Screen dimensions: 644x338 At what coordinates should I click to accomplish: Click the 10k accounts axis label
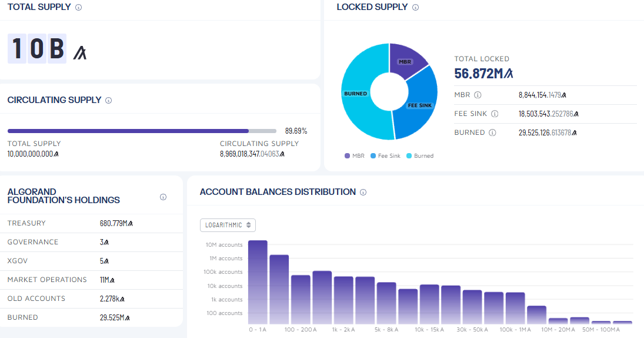point(225,286)
